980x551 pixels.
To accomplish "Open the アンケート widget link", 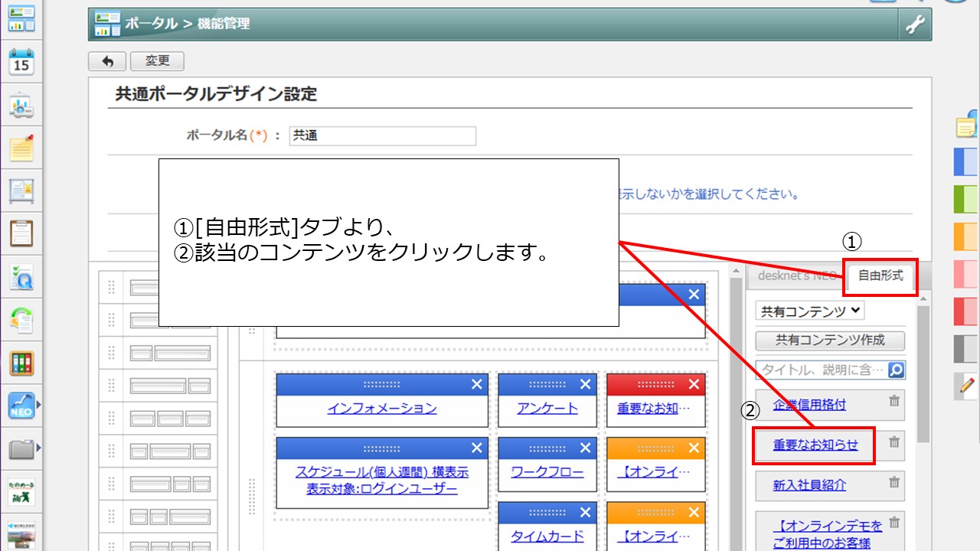I will pyautogui.click(x=547, y=408).
